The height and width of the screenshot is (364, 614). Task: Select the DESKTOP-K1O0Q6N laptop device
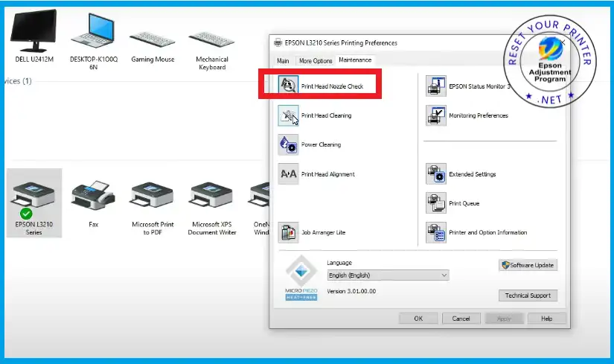(94, 41)
